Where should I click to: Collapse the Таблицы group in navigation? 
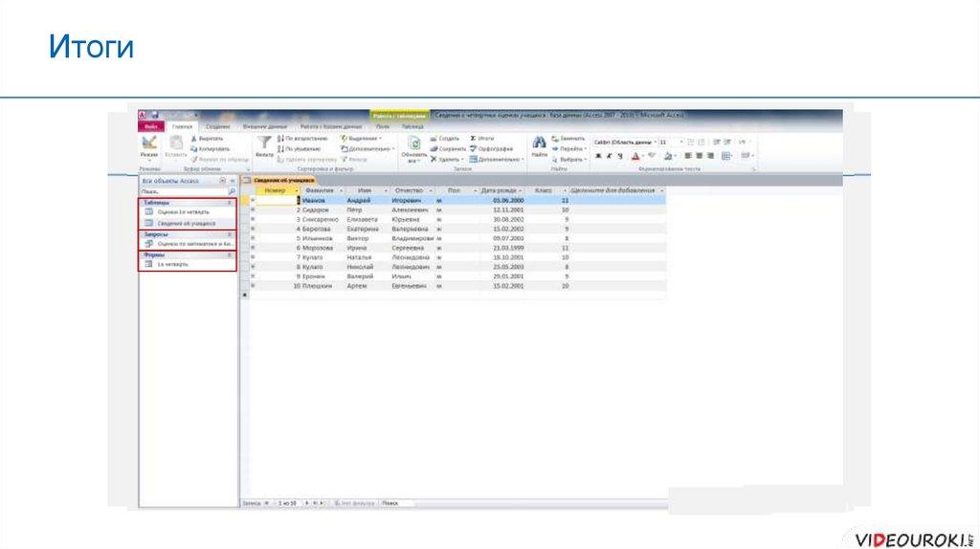click(229, 204)
